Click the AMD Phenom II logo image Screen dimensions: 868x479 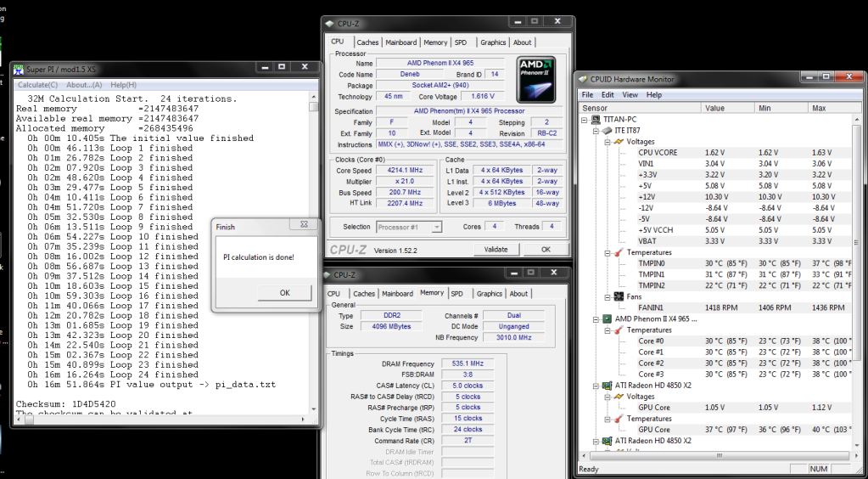pyautogui.click(x=536, y=78)
